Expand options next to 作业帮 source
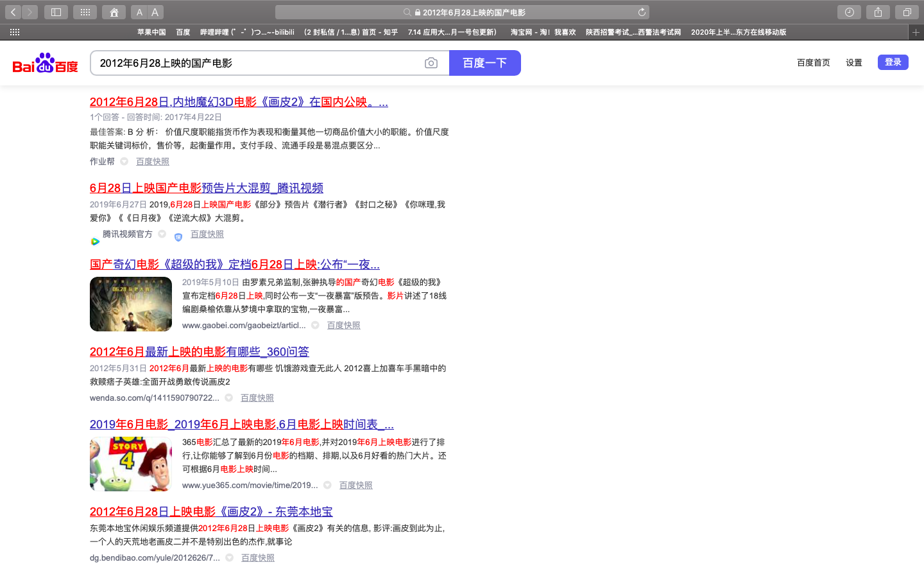924x578 pixels. 124,161
